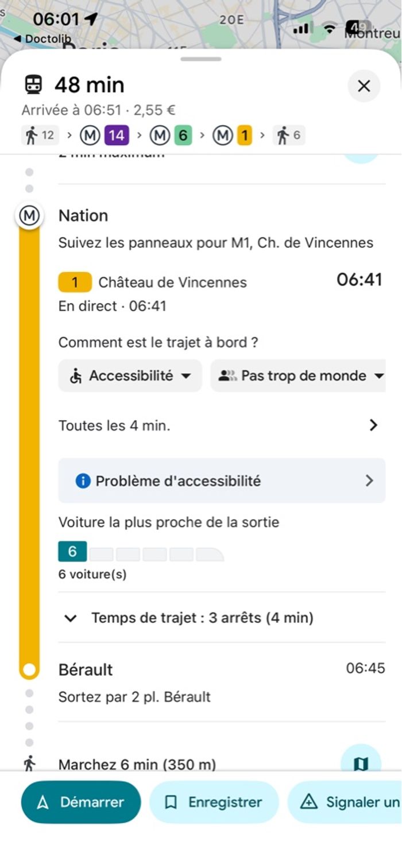Tap the purple line 14 badge

116,135
